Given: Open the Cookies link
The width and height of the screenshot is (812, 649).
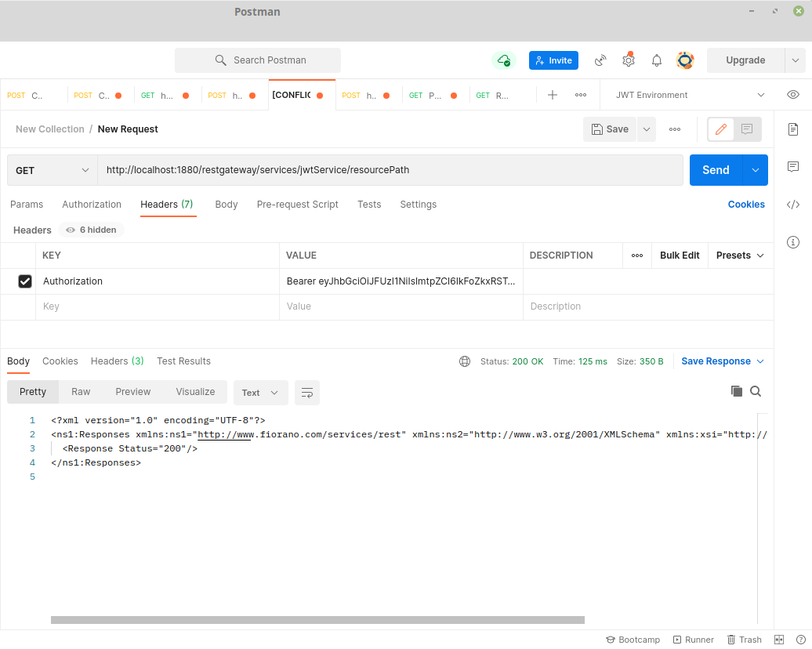Looking at the screenshot, I should (x=745, y=205).
